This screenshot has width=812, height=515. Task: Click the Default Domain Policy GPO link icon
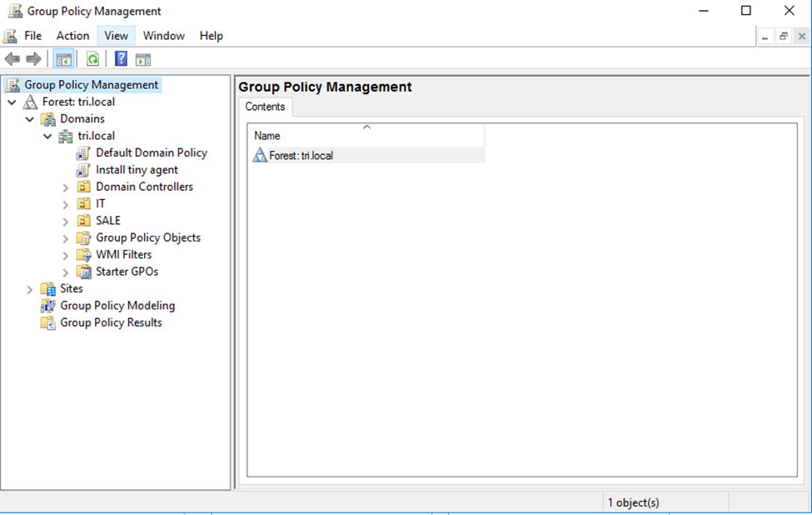(82, 152)
